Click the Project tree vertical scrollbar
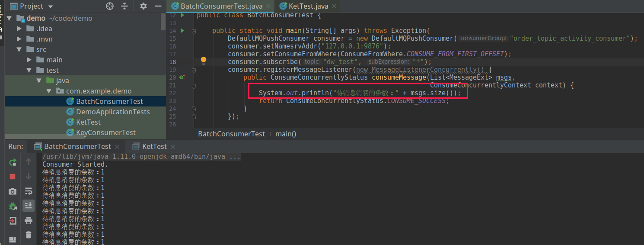 [163, 22]
